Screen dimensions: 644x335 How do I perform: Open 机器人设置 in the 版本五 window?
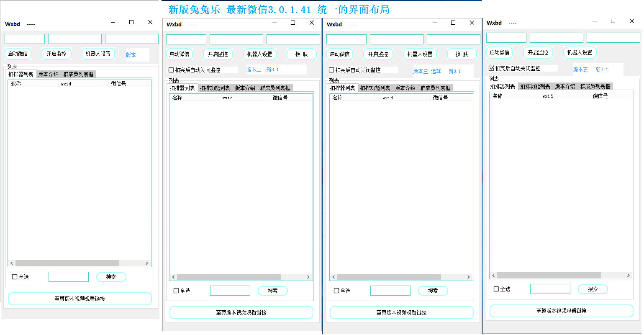coord(580,53)
